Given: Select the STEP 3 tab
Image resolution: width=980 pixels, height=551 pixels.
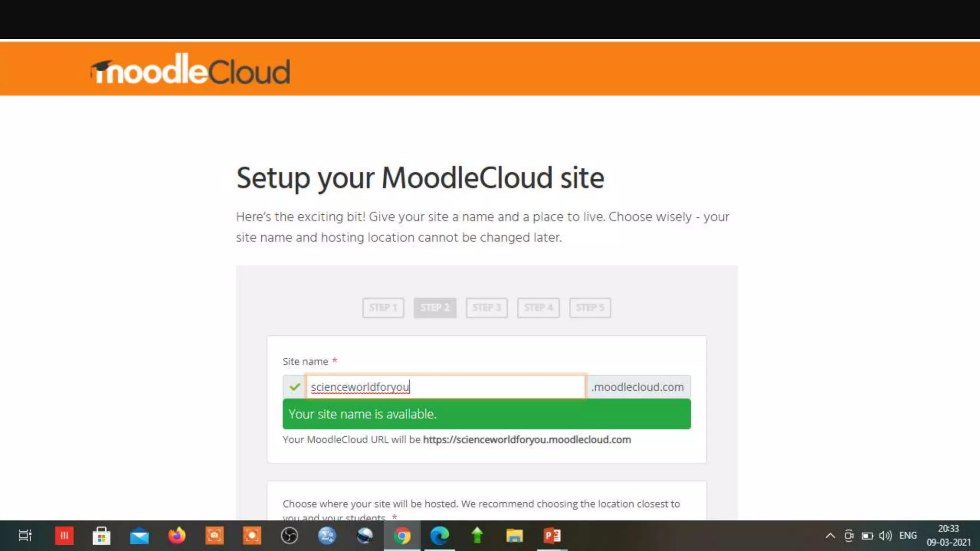Looking at the screenshot, I should pyautogui.click(x=487, y=308).
